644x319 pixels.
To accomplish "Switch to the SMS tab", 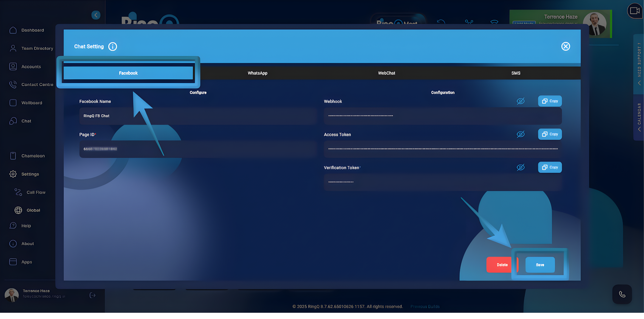I will 515,73.
